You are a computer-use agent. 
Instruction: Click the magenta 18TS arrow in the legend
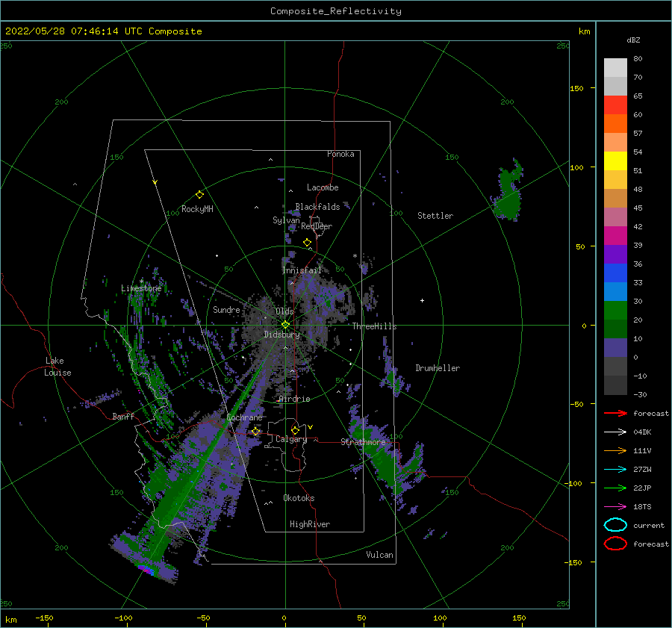point(615,507)
